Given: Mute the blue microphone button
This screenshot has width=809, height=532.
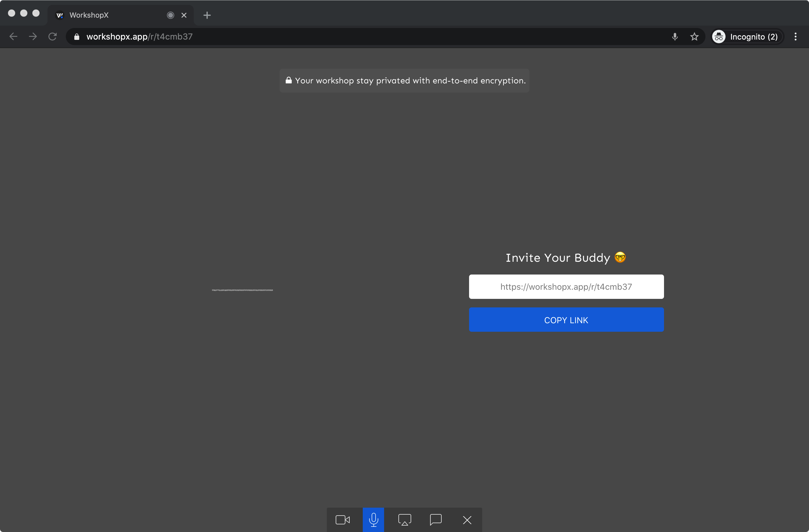Looking at the screenshot, I should point(373,520).
